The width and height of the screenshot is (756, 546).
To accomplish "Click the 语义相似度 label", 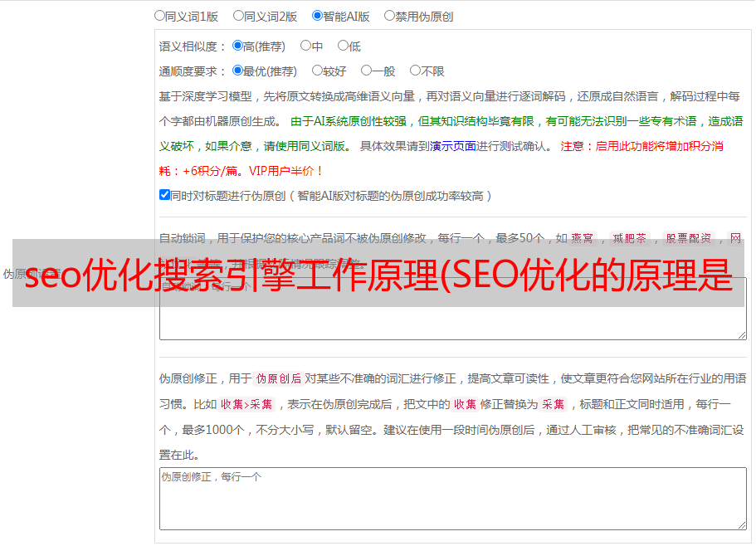I will 193,46.
